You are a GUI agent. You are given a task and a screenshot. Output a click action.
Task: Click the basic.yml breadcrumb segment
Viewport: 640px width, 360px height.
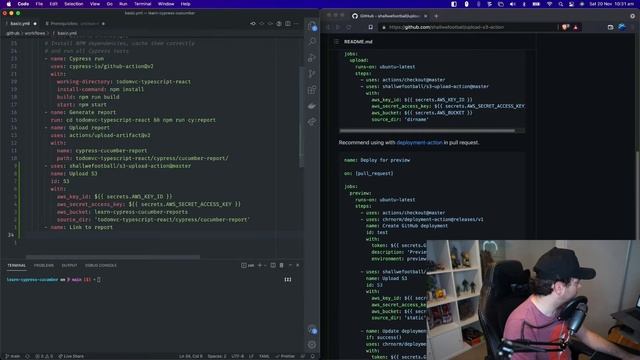[x=67, y=33]
